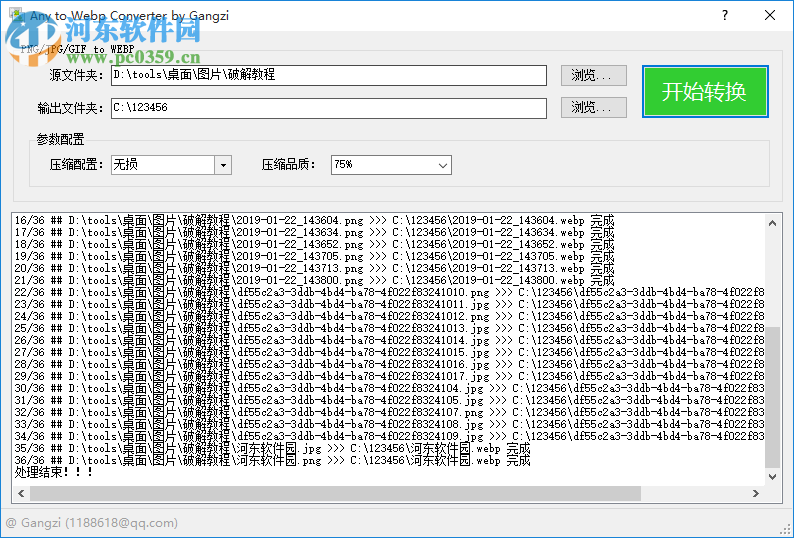Select log line 21/36 for 2019-01-22_143800.png
Screen dimensions: 794x538
pos(314,281)
